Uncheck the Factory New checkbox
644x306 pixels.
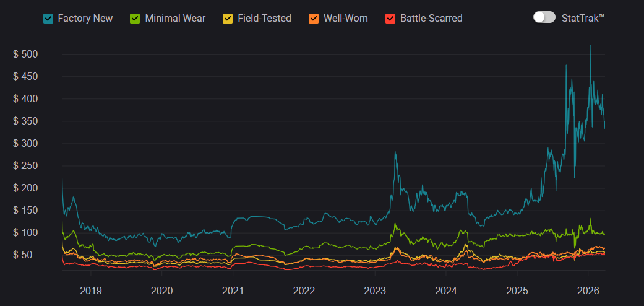click(48, 18)
